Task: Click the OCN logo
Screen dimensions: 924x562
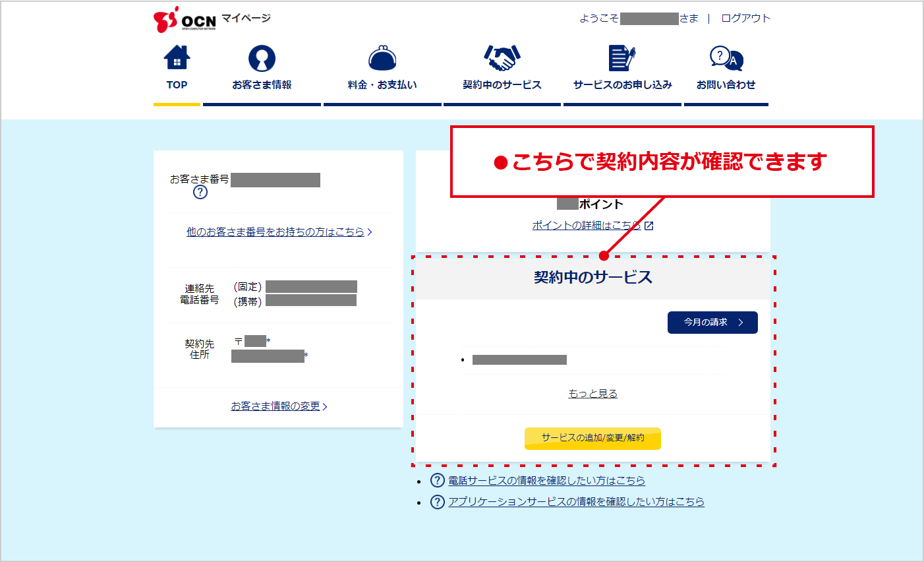Action: pos(185,19)
